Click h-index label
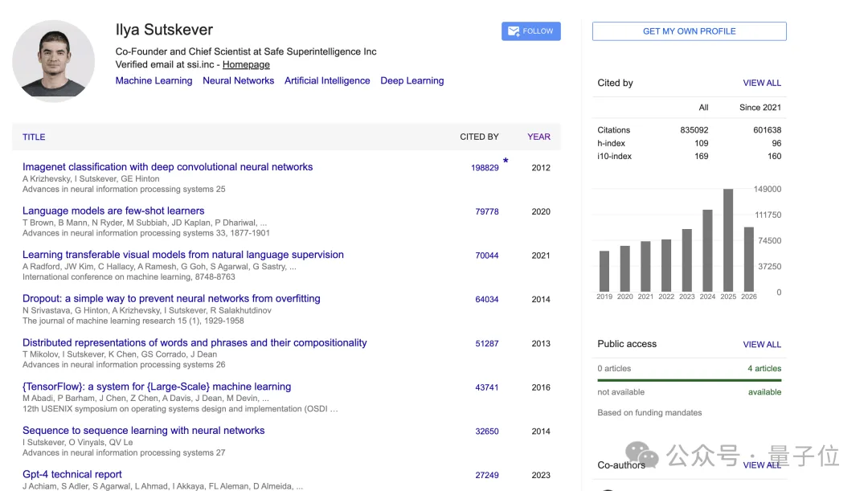The width and height of the screenshot is (868, 491). pyautogui.click(x=611, y=143)
